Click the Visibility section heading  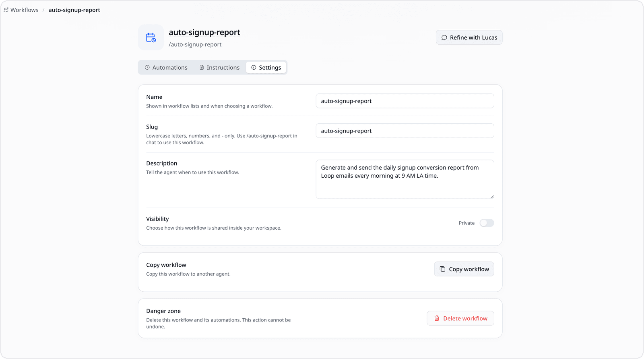157,219
